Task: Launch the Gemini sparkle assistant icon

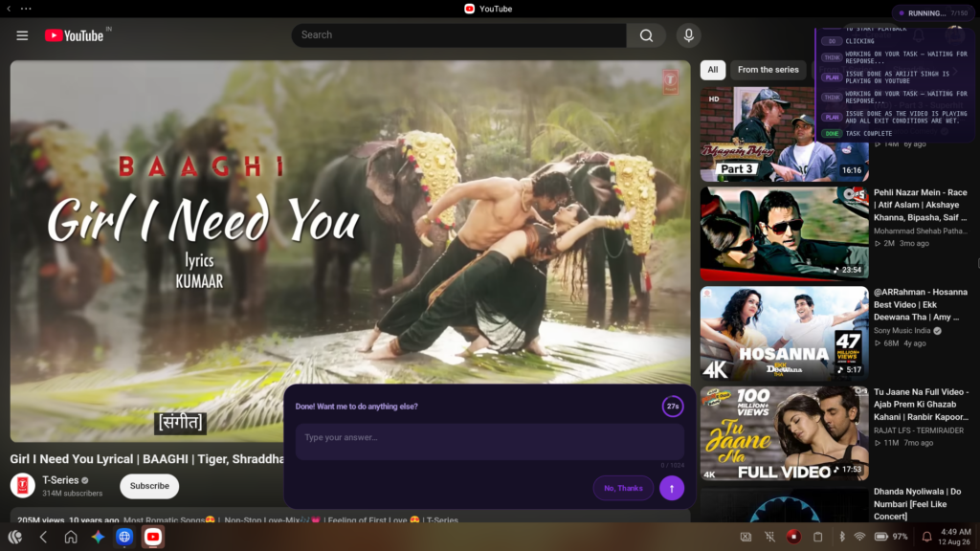Action: [99, 537]
